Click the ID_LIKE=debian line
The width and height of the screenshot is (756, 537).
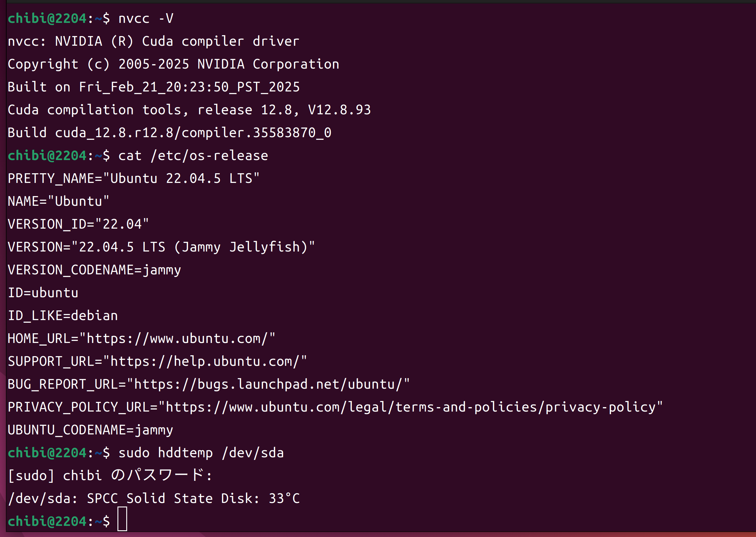pos(63,316)
